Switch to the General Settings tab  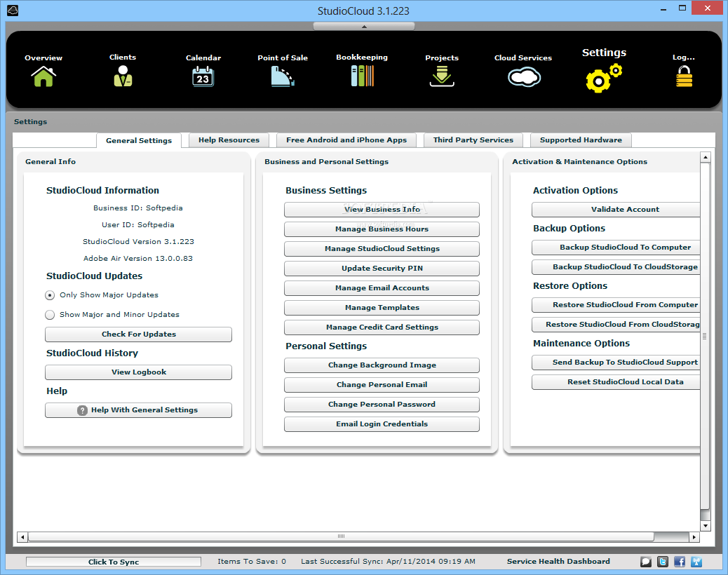(139, 141)
